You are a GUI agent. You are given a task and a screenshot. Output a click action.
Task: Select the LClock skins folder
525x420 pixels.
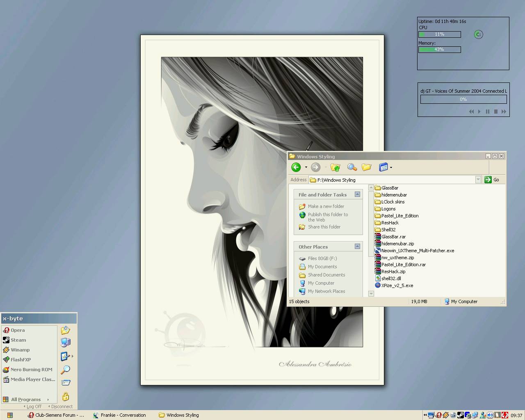[390, 202]
